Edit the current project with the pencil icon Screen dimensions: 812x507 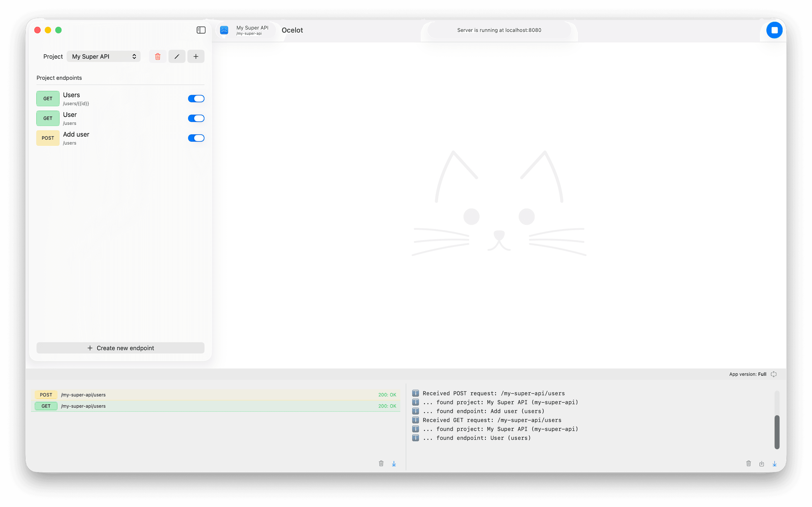(177, 56)
